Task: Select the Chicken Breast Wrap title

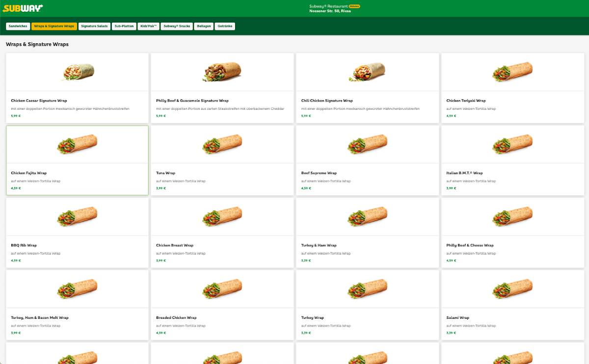Action: pyautogui.click(x=175, y=245)
